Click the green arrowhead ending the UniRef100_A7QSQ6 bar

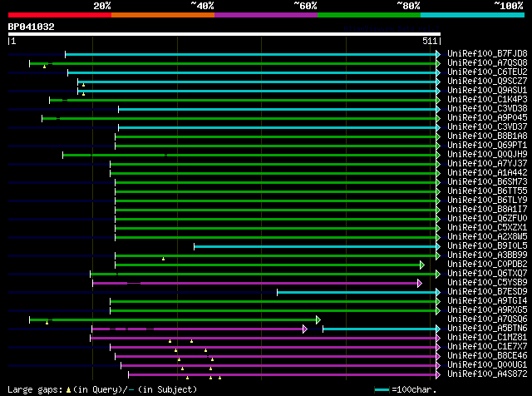[318, 320]
